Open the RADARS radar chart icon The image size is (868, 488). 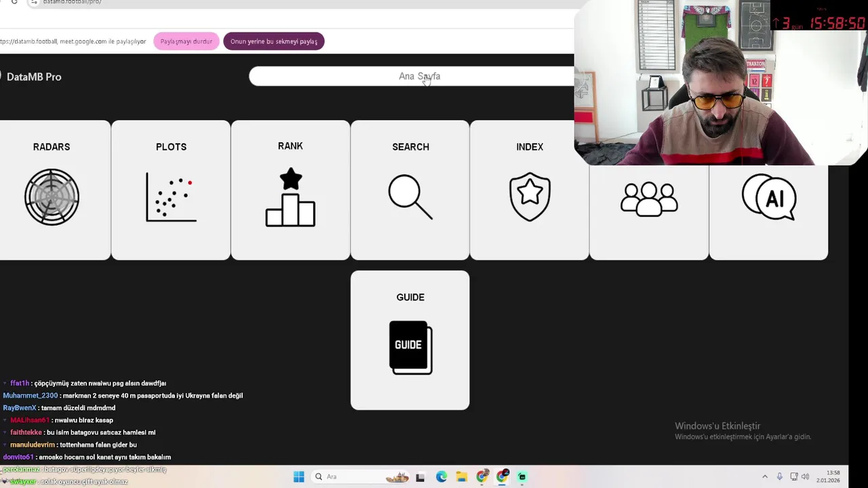(x=52, y=197)
